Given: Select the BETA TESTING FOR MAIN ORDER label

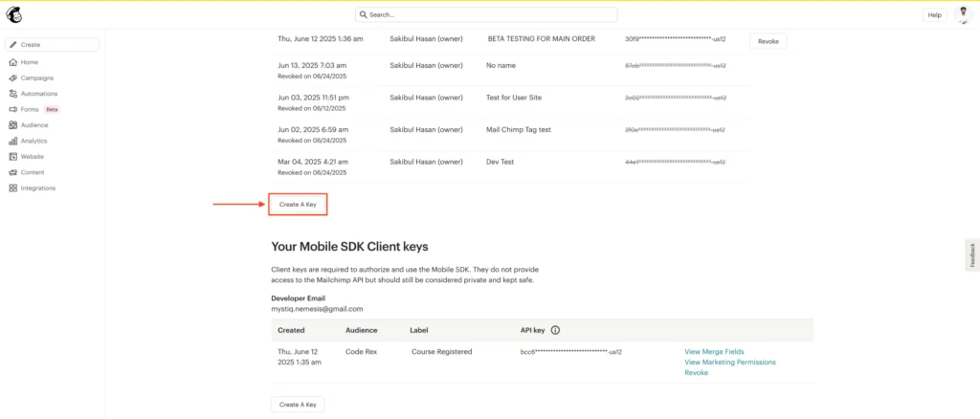Looking at the screenshot, I should 542,38.
